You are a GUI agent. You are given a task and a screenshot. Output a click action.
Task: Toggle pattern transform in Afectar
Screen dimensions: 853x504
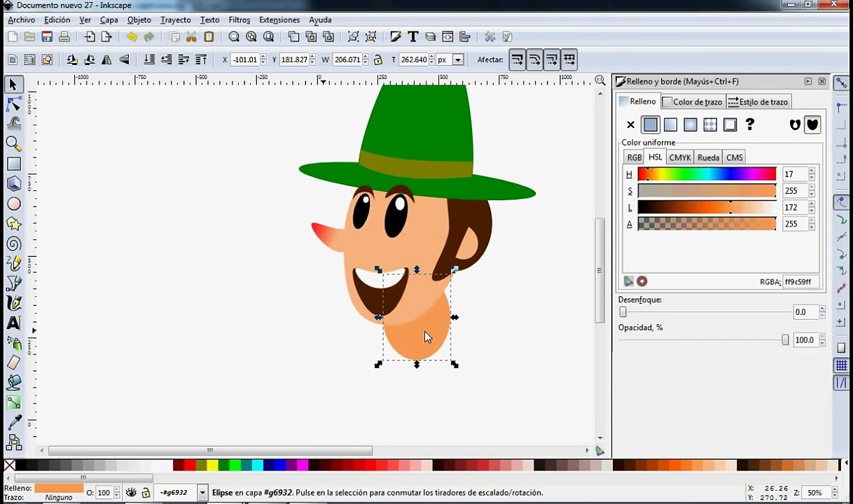pos(569,59)
